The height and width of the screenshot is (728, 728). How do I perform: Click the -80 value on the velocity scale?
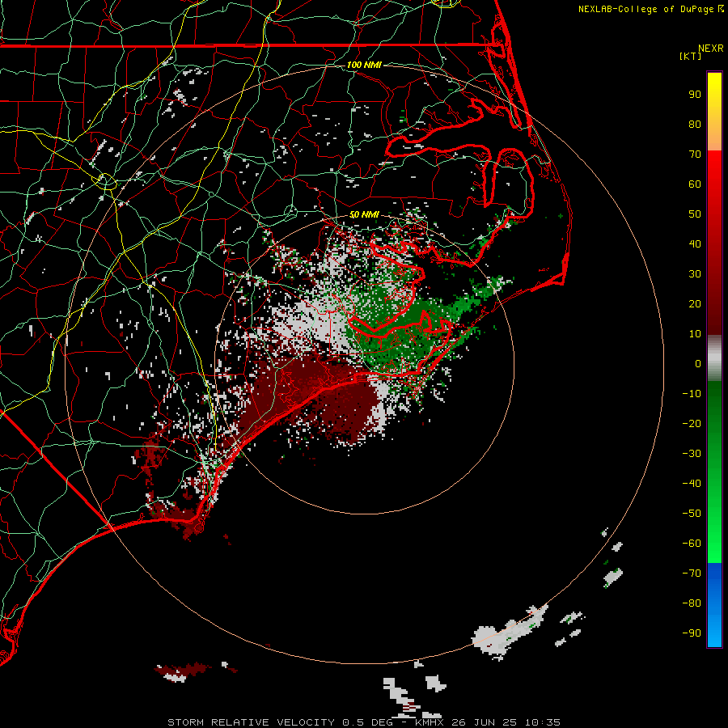point(692,603)
